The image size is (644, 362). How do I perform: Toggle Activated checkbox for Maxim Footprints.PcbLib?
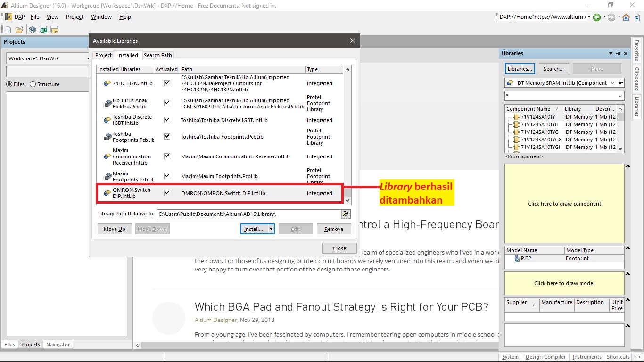click(167, 176)
